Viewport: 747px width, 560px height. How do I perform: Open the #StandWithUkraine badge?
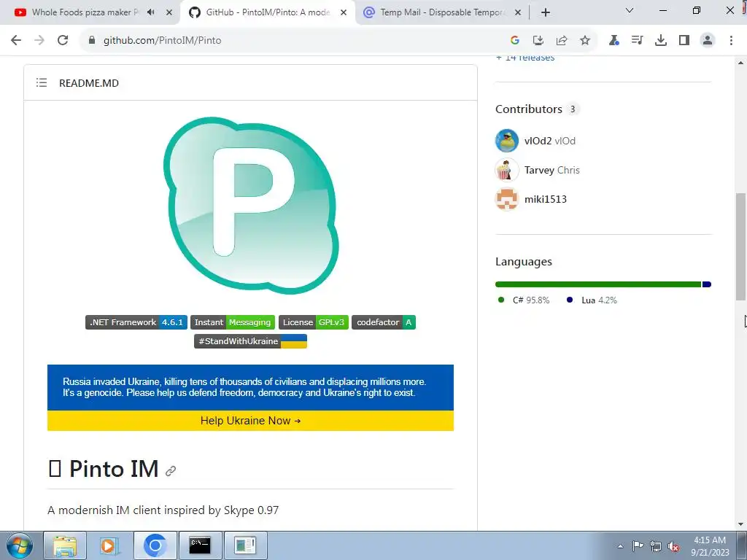251,341
